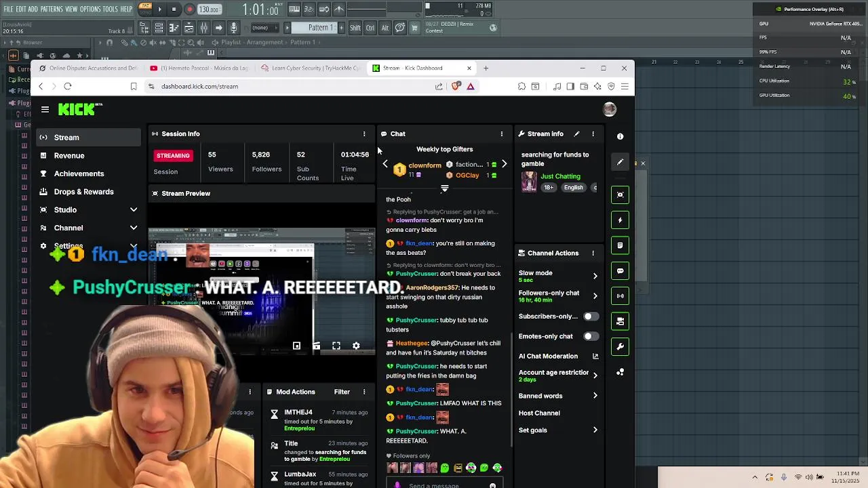This screenshot has height=488, width=868.
Task: Open a new browser tab
Action: [x=486, y=68]
